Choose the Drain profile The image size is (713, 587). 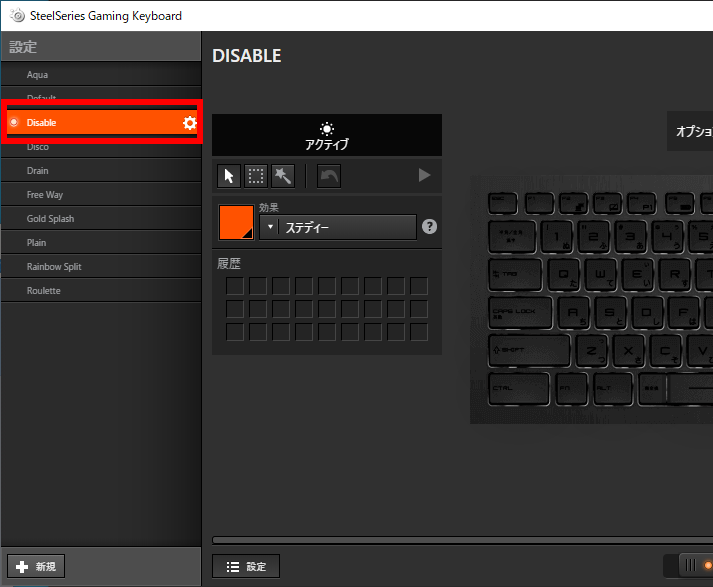(x=101, y=171)
